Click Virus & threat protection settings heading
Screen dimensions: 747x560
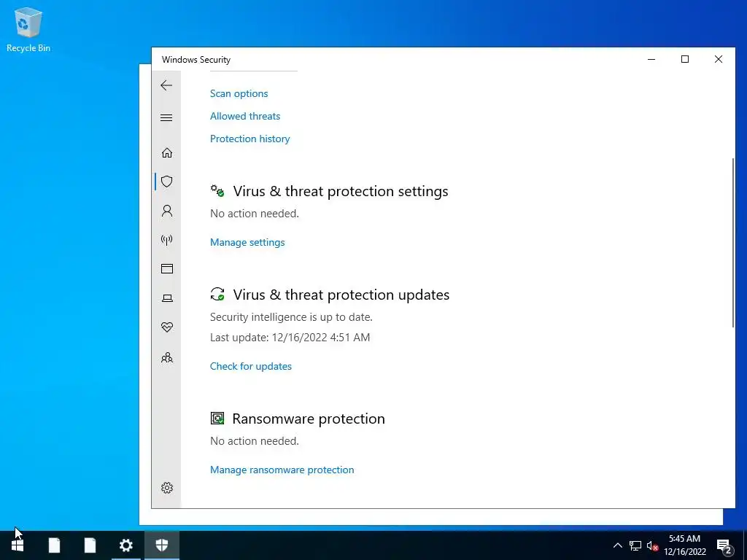[341, 191]
